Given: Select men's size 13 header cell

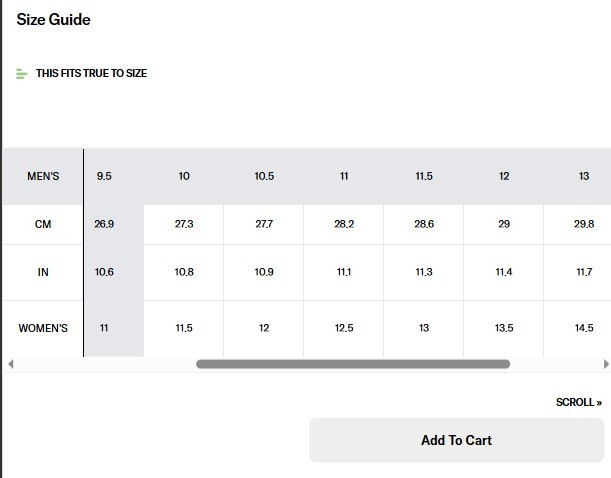Looking at the screenshot, I should 584,176.
